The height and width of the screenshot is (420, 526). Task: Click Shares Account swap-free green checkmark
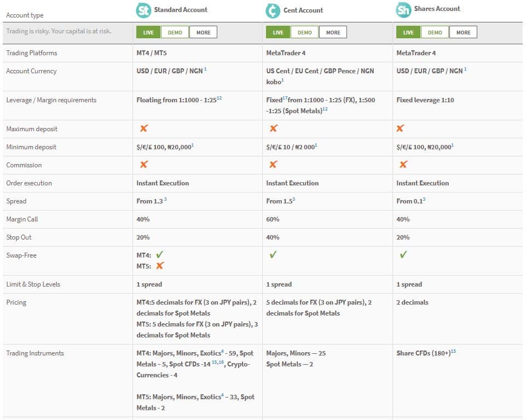click(403, 255)
